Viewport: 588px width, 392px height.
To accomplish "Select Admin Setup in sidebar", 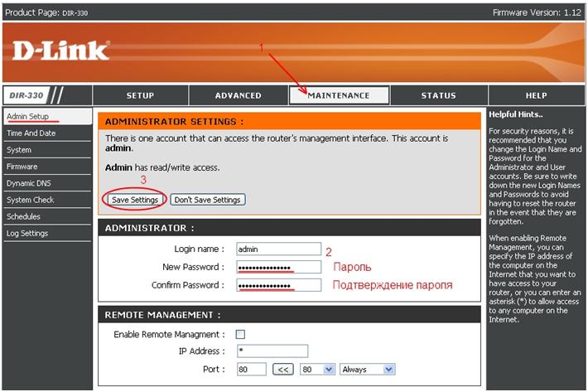I will coord(28,117).
